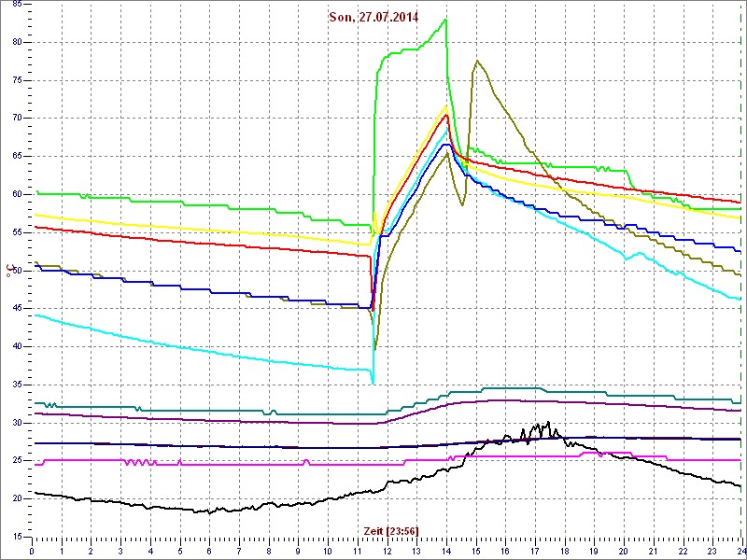The image size is (747, 560).
Task: Click hour 7 on the time axis
Action: click(239, 550)
